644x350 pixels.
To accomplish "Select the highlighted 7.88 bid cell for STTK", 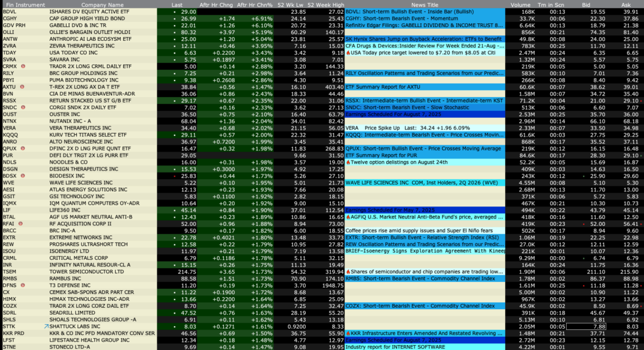I will click(587, 327).
